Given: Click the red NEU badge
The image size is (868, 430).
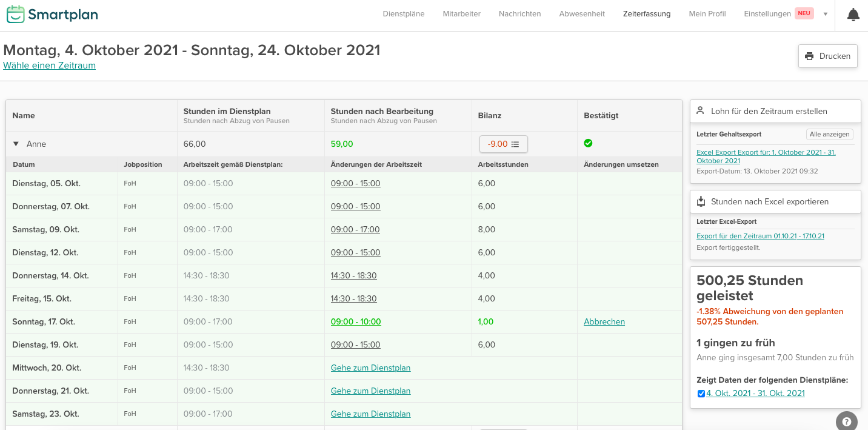Looking at the screenshot, I should 804,13.
